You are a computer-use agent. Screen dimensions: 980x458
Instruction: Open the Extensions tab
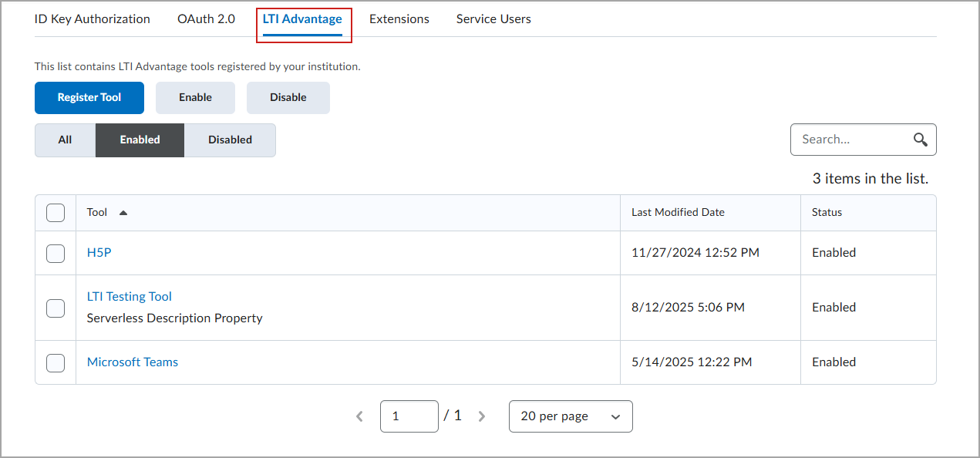[x=399, y=19]
